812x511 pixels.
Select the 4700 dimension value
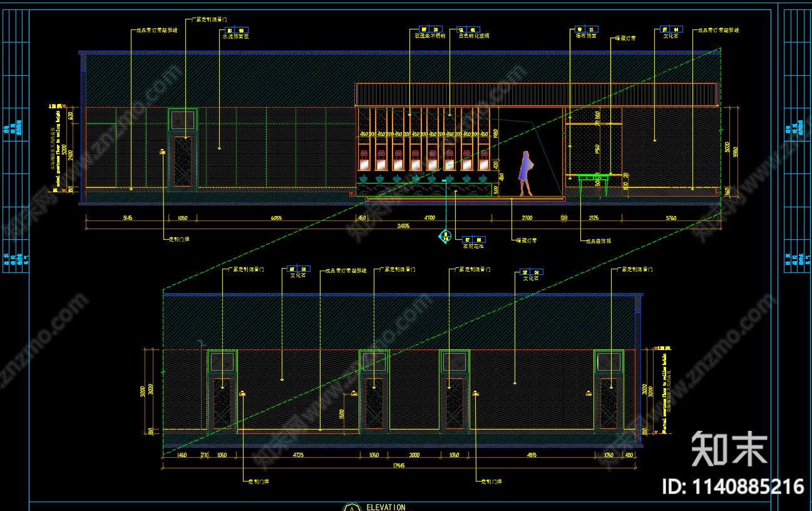[429, 218]
